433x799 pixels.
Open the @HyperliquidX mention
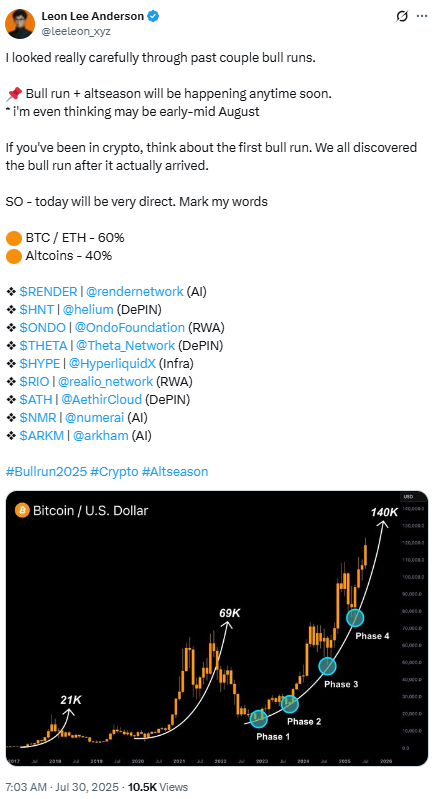112,363
